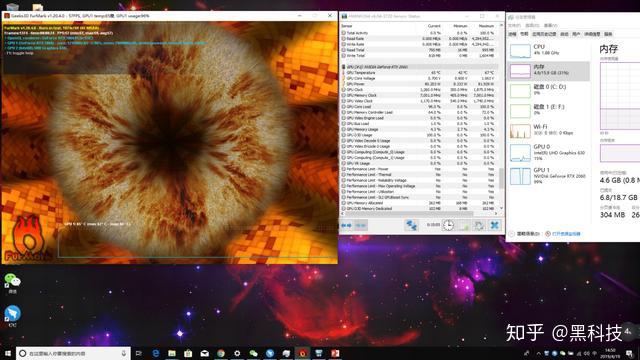Viewport: 640px width, 360px height.
Task: Open HWiNFO network/remote connection icon
Action: coord(411,225)
